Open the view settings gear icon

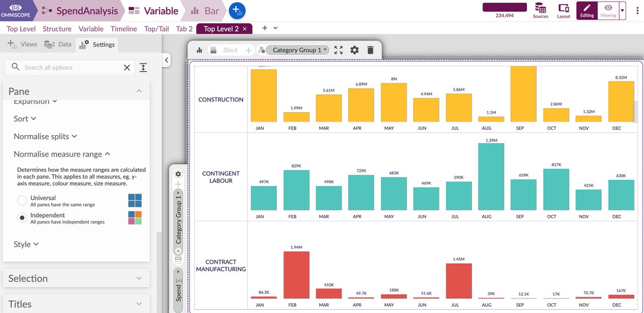354,50
